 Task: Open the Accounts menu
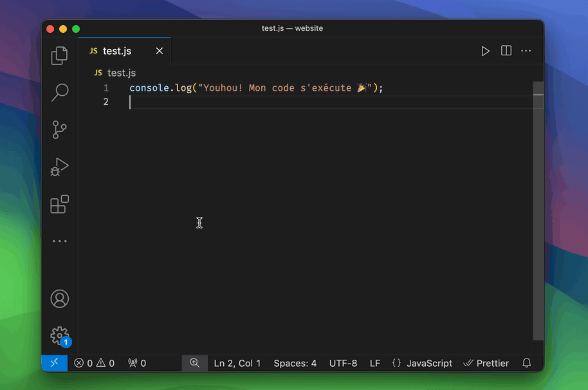click(x=59, y=299)
